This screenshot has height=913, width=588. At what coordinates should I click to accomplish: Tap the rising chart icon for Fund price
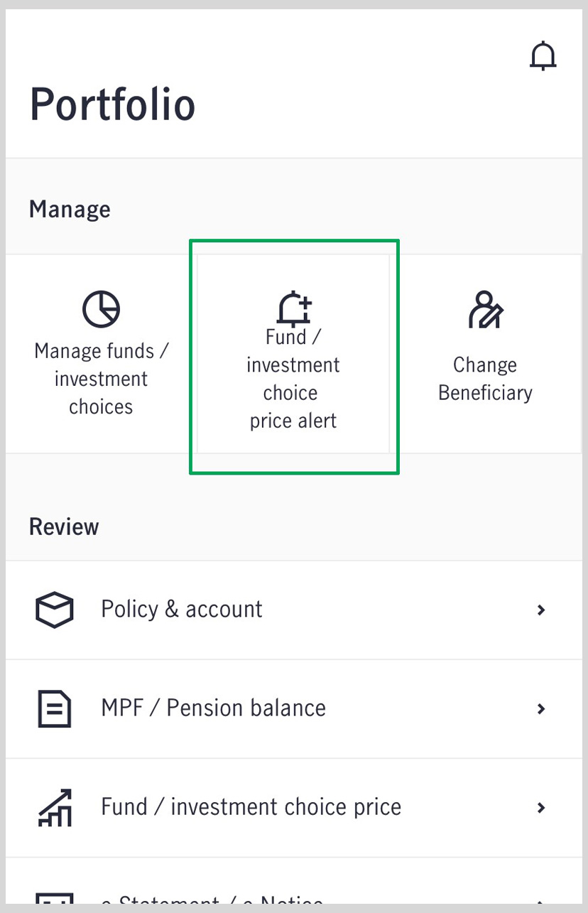pyautogui.click(x=55, y=807)
